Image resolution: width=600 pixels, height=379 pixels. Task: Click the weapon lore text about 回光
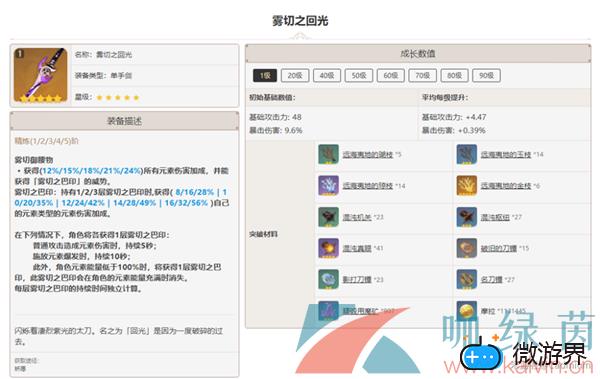tap(119, 336)
